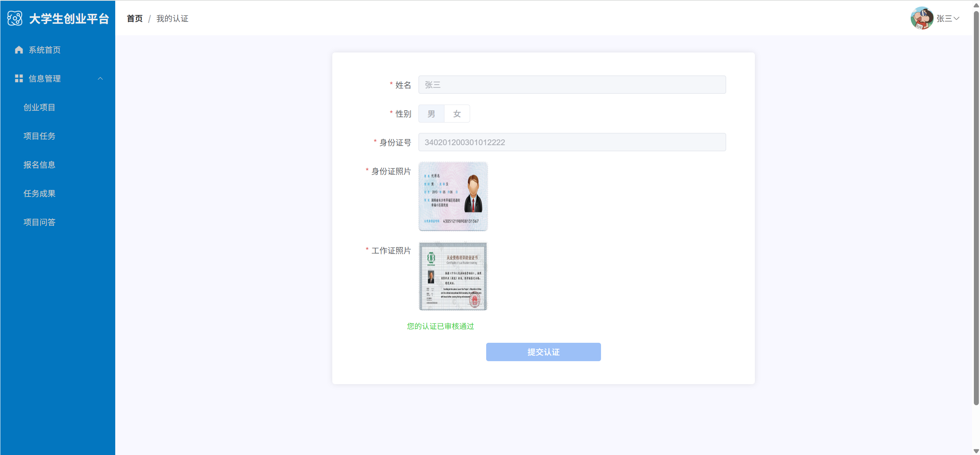The width and height of the screenshot is (980, 455).
Task: Navigate to 任务成果 in the sidebar
Action: click(39, 193)
